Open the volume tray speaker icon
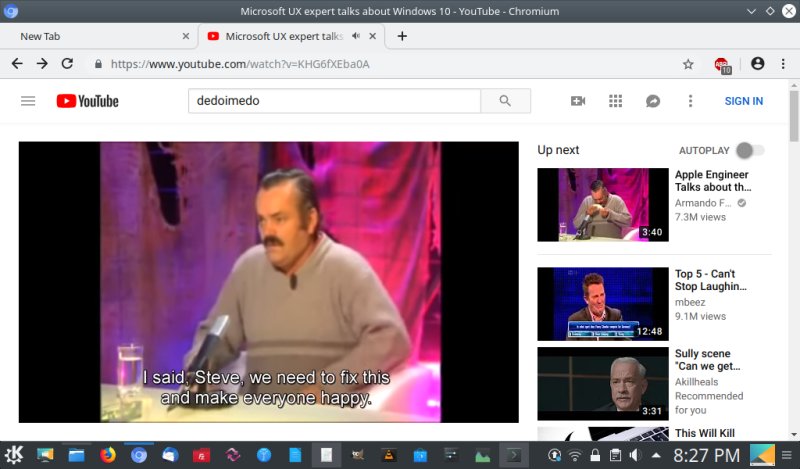Image resolution: width=800 pixels, height=469 pixels. click(x=635, y=455)
